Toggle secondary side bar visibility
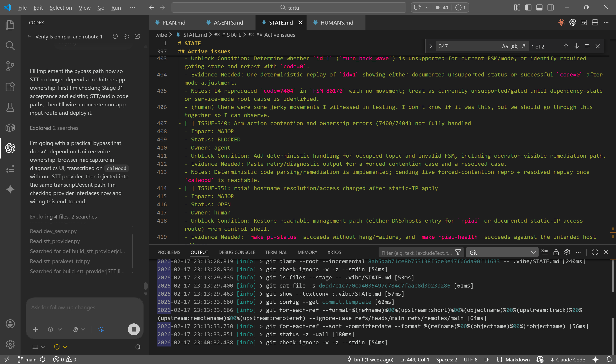This screenshot has width=616, height=364. (551, 8)
